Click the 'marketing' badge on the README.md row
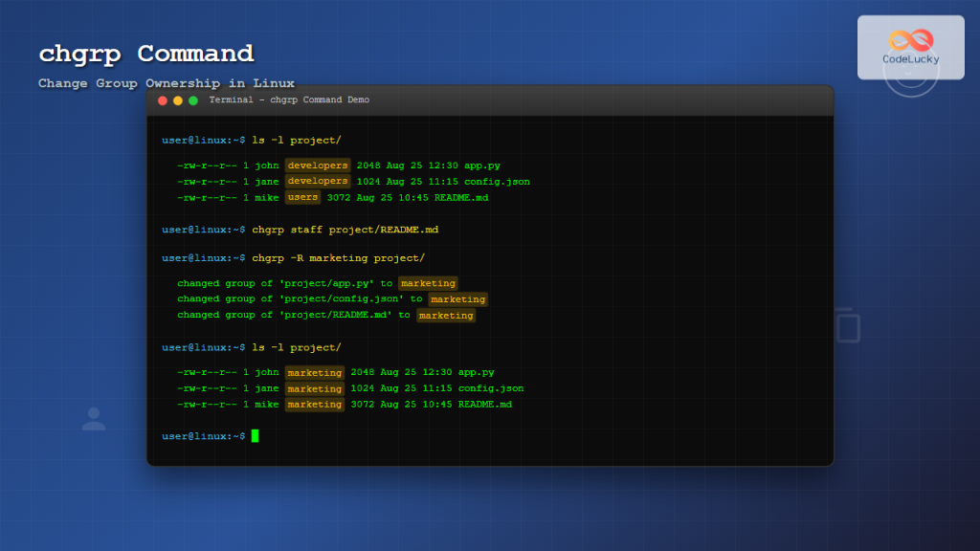 (315, 404)
